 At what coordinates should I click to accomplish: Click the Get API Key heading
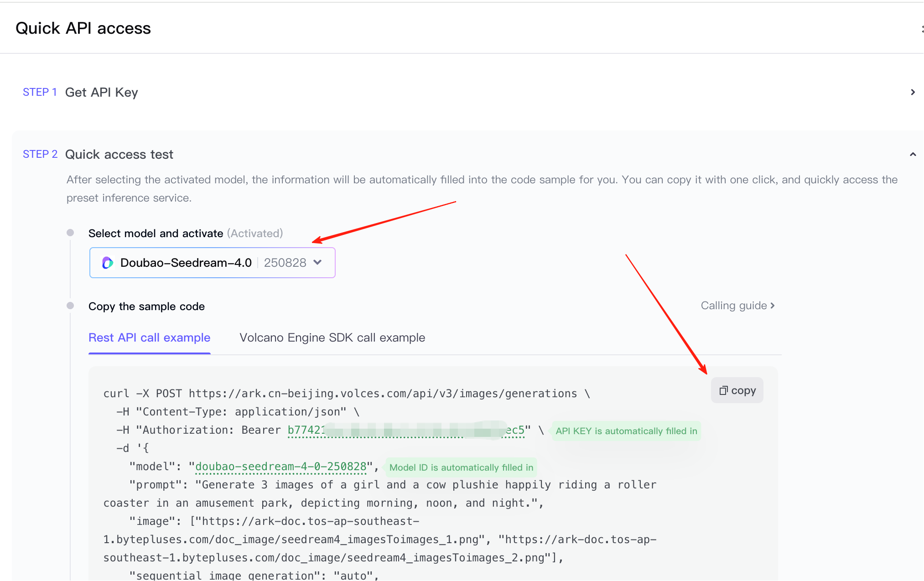coord(101,92)
